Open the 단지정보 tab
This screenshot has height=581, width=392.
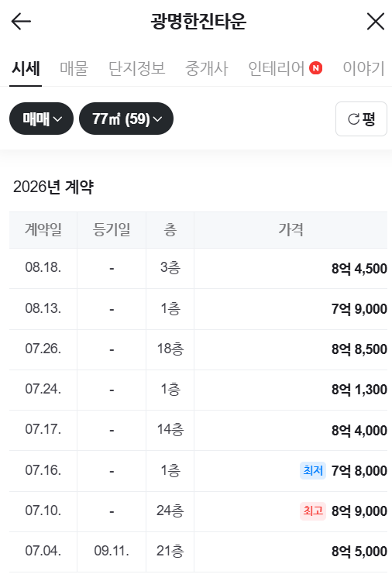tap(136, 68)
